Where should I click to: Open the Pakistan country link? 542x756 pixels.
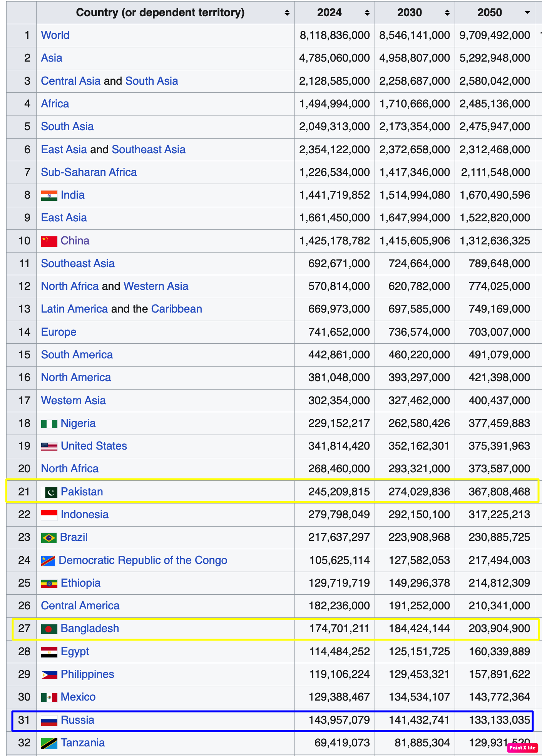(x=82, y=492)
